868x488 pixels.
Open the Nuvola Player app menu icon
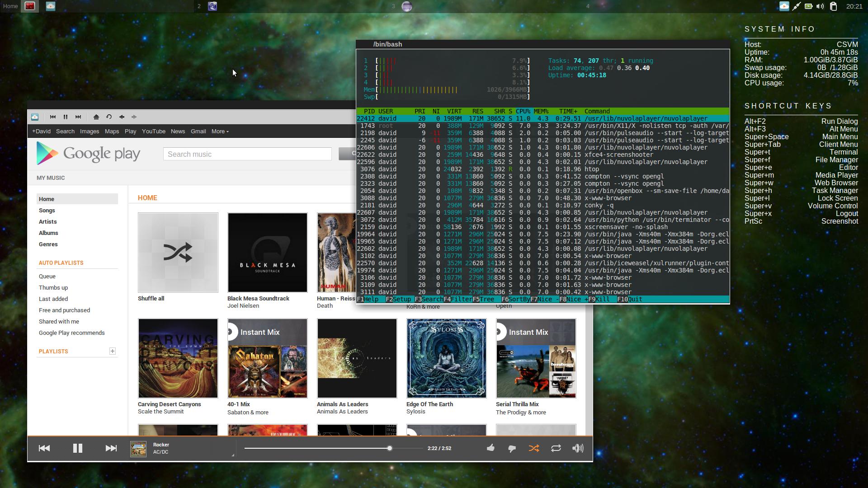tap(35, 117)
